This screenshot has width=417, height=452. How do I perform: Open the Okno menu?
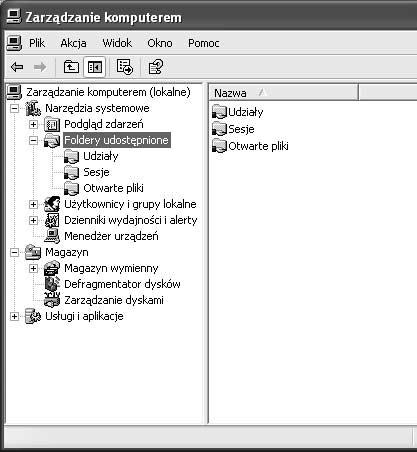(x=160, y=43)
